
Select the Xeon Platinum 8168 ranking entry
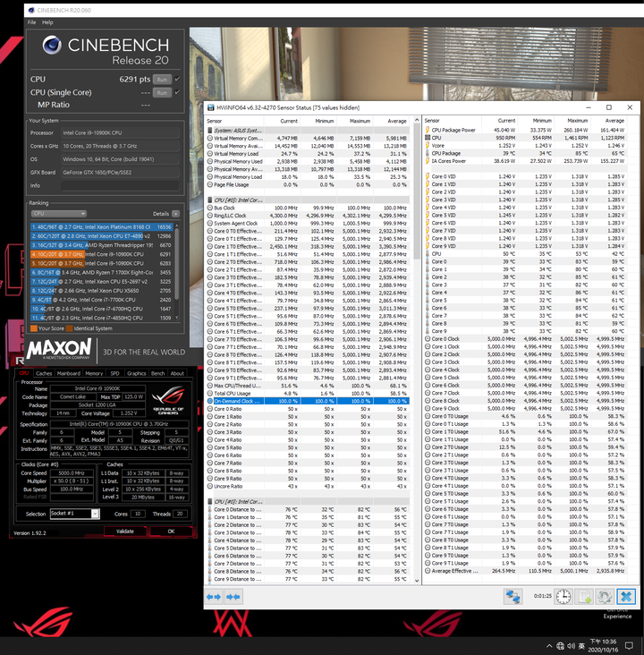[x=101, y=226]
